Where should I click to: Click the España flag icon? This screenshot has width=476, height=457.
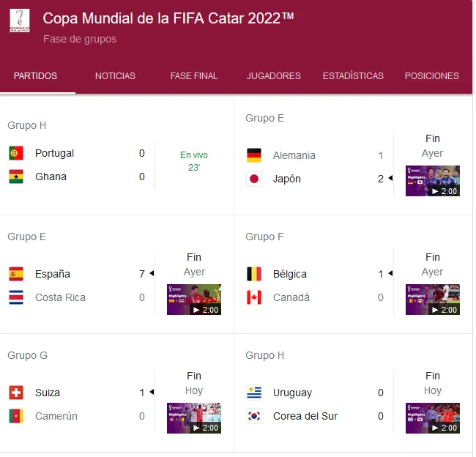[16, 275]
